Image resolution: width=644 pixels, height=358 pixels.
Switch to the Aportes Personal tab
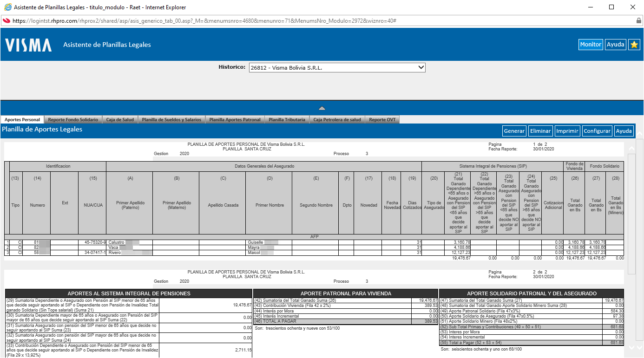tap(22, 120)
